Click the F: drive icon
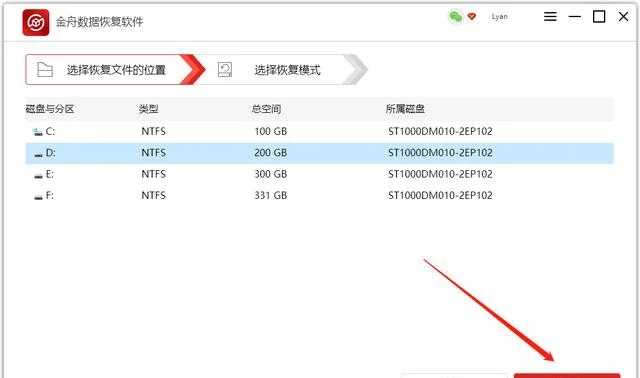The width and height of the screenshot is (640, 378). tap(38, 197)
